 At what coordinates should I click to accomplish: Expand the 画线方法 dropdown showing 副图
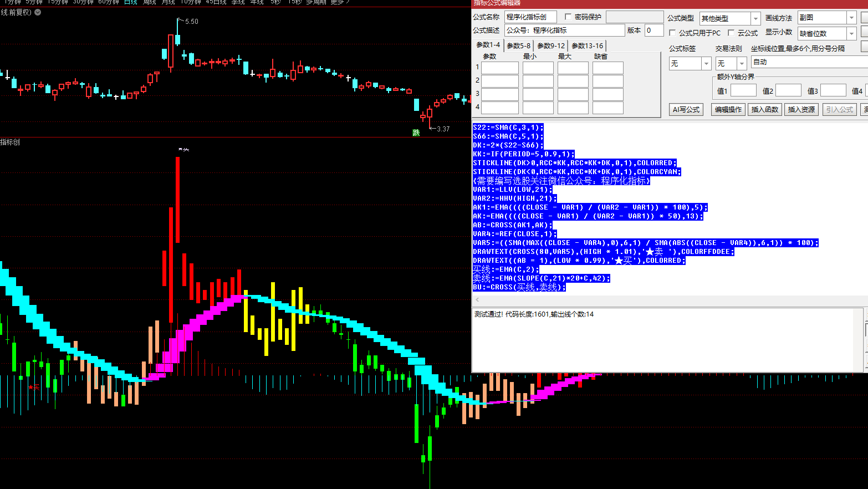(851, 18)
